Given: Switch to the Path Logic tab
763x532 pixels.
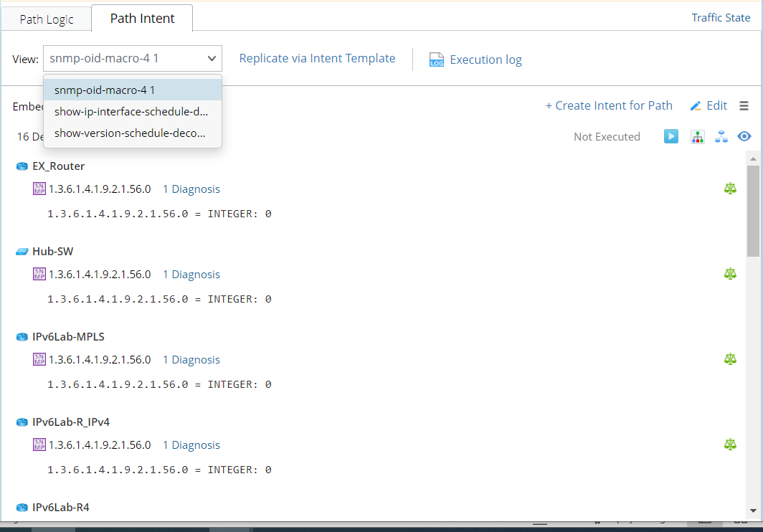Looking at the screenshot, I should tap(46, 19).
